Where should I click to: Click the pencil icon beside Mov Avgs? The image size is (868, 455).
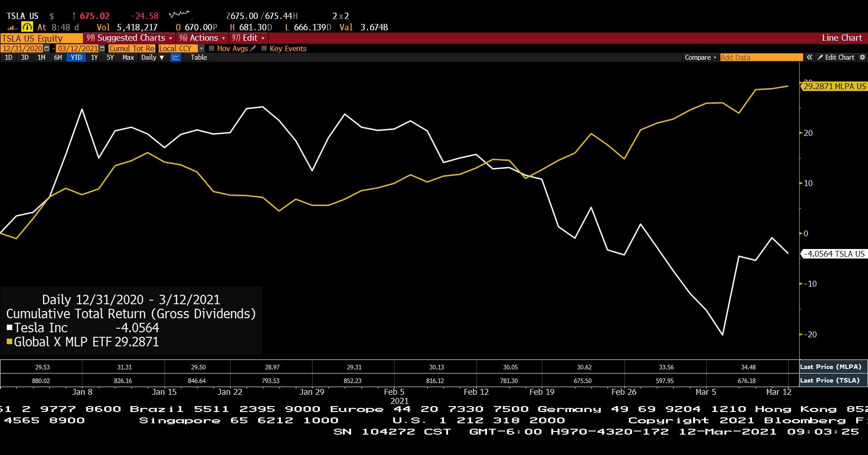tap(253, 48)
